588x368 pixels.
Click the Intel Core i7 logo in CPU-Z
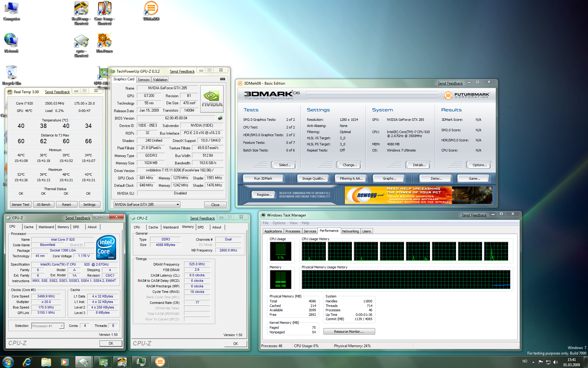[x=106, y=247]
